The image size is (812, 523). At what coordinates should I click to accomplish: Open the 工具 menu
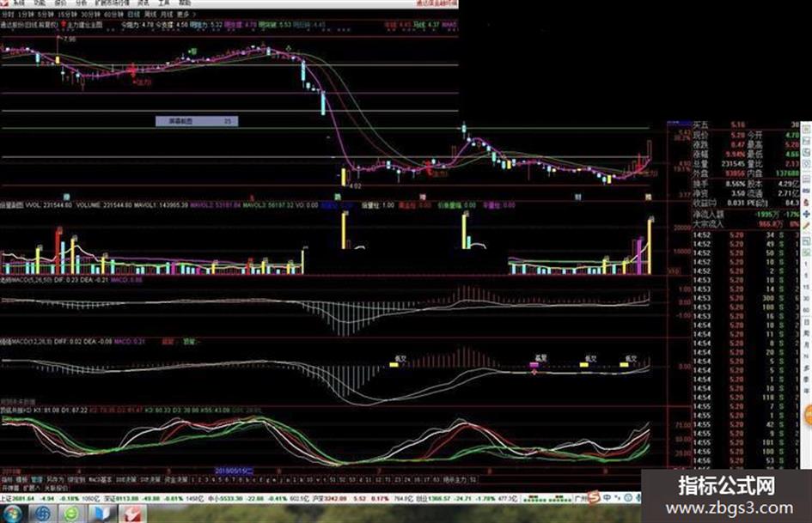[x=164, y=3]
